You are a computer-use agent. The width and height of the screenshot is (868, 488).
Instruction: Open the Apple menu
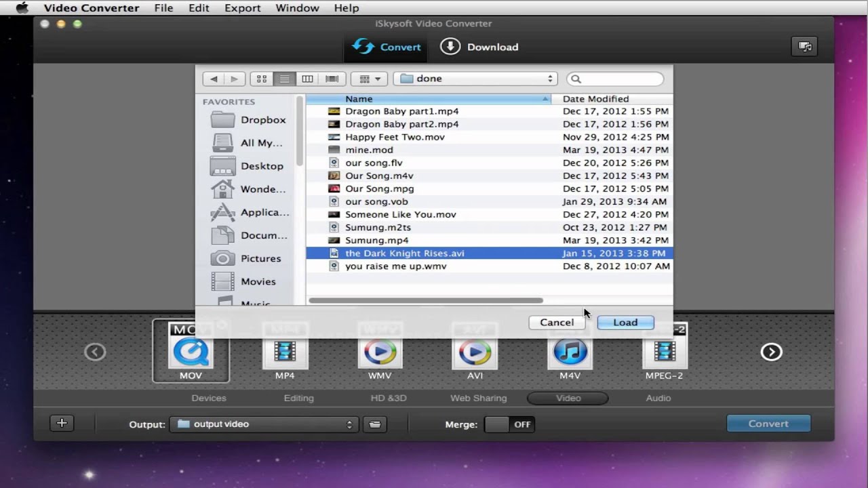[22, 8]
